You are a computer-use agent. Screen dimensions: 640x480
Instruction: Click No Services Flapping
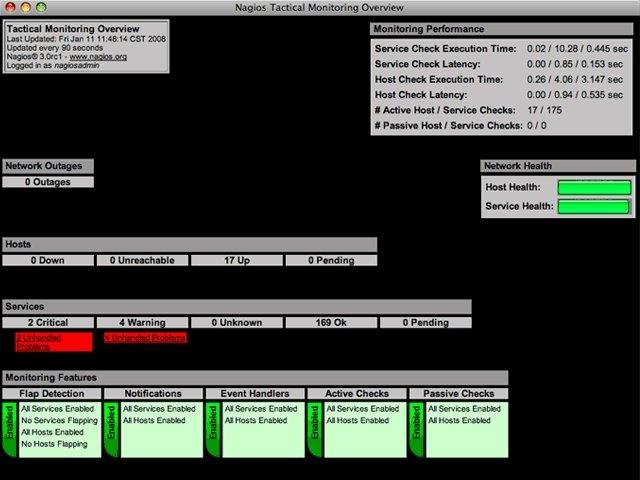click(60, 420)
